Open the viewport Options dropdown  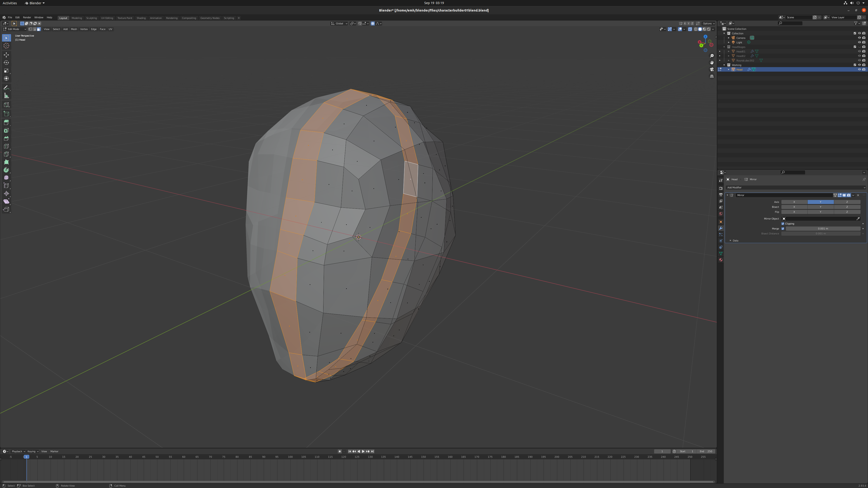(x=708, y=23)
